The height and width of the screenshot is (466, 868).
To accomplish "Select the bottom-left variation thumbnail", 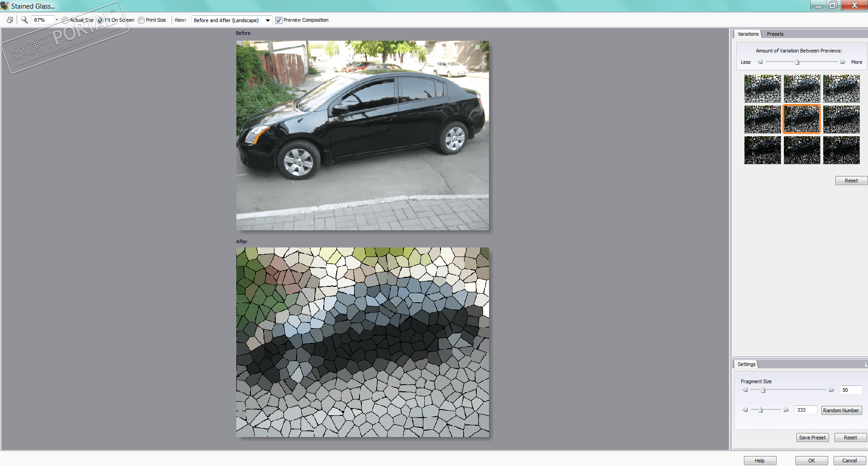I will (762, 150).
